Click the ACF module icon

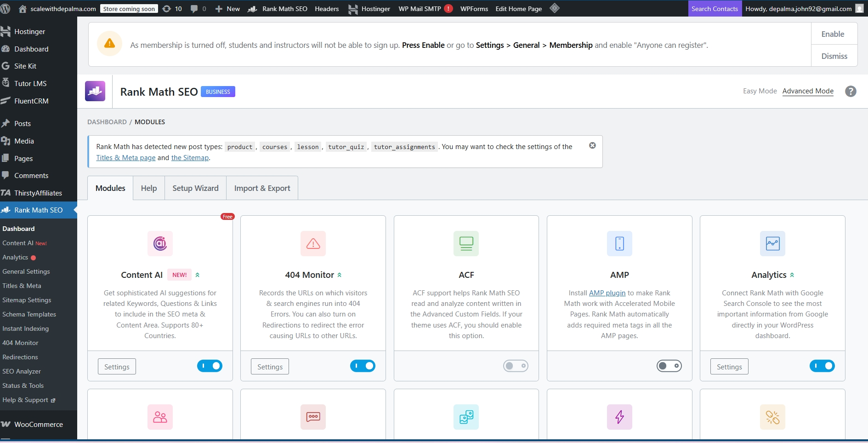click(x=466, y=243)
